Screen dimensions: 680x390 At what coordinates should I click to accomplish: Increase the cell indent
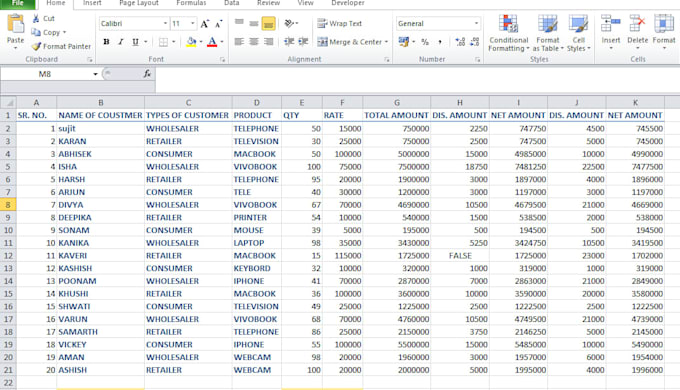303,42
